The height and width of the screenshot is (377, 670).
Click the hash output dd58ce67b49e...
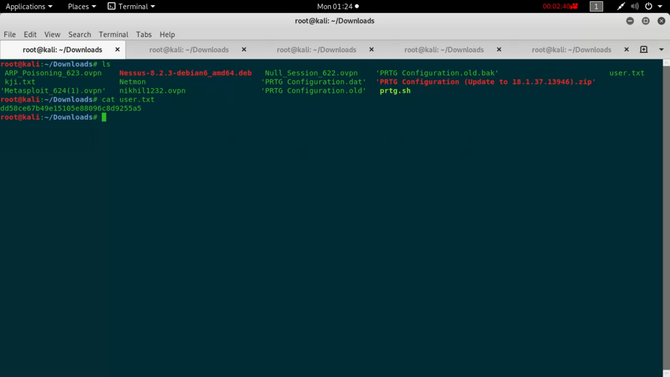[x=71, y=109]
